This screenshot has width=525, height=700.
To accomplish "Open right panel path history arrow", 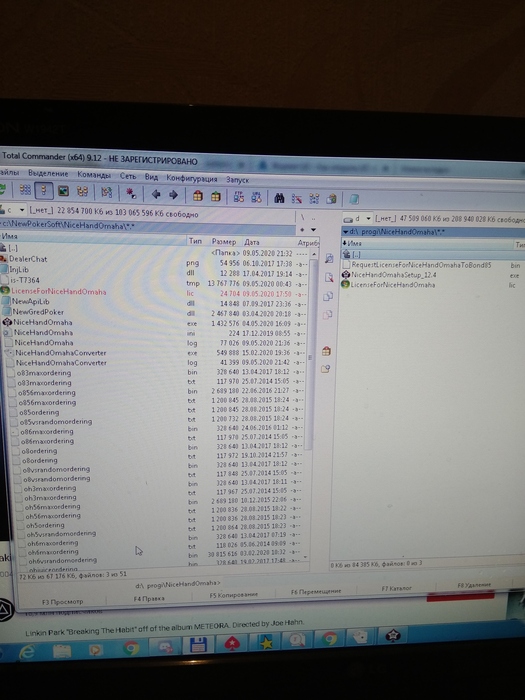I will coord(346,232).
